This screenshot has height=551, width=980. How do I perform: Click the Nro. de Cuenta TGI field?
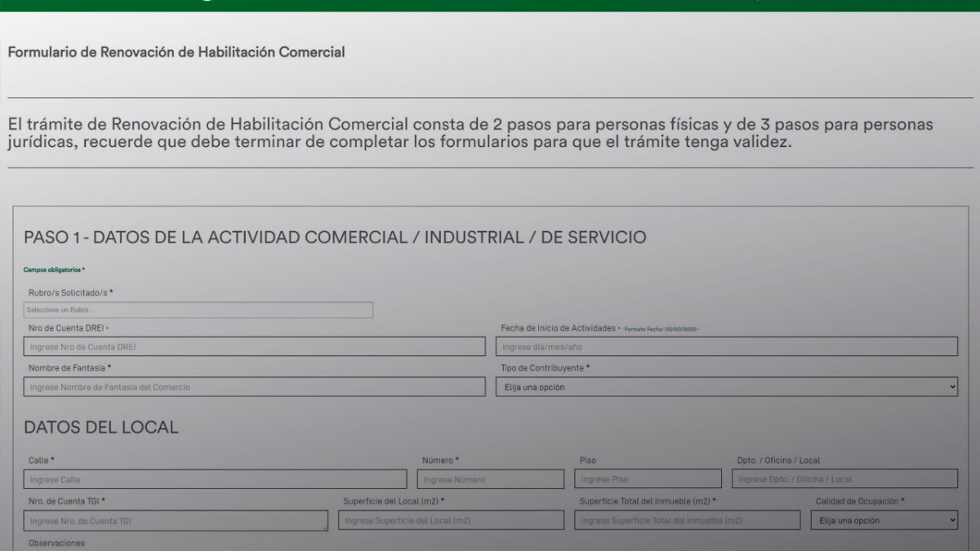[x=176, y=521]
